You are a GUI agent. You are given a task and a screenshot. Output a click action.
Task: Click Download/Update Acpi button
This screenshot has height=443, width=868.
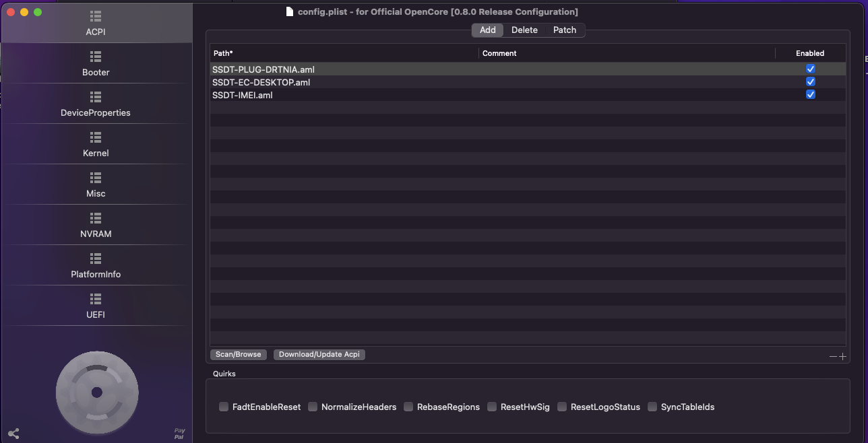point(319,355)
